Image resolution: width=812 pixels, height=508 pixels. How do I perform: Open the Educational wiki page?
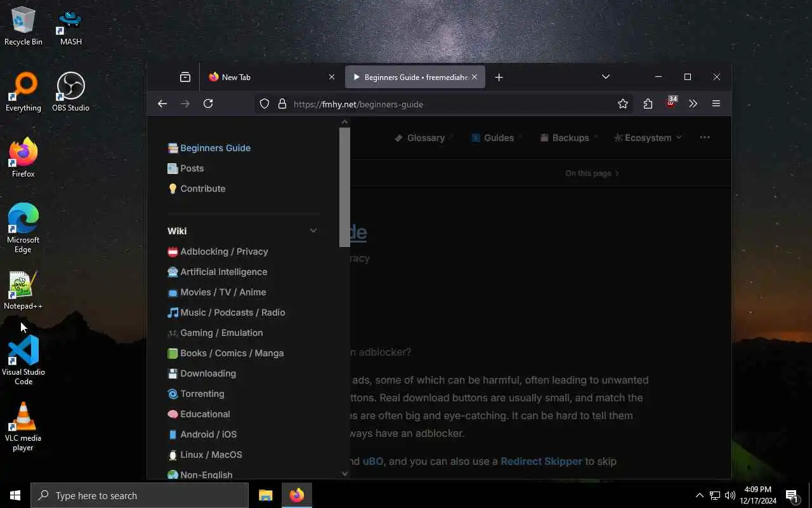[199, 414]
